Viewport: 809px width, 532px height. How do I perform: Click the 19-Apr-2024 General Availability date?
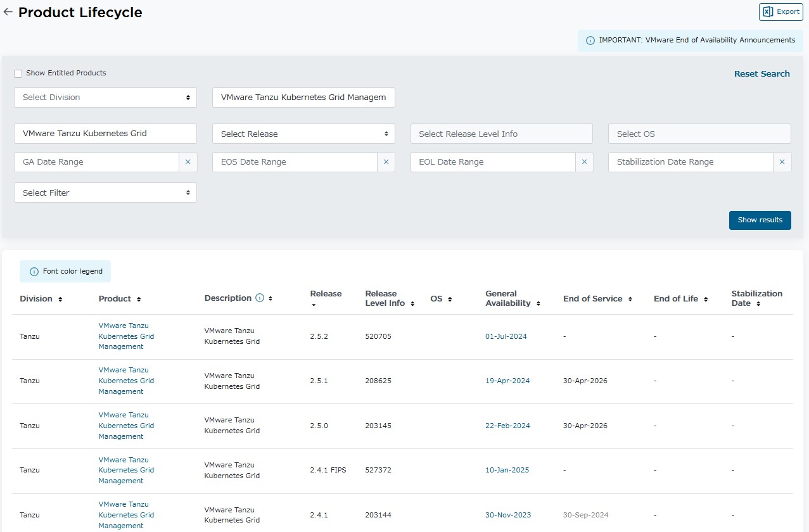tap(507, 381)
